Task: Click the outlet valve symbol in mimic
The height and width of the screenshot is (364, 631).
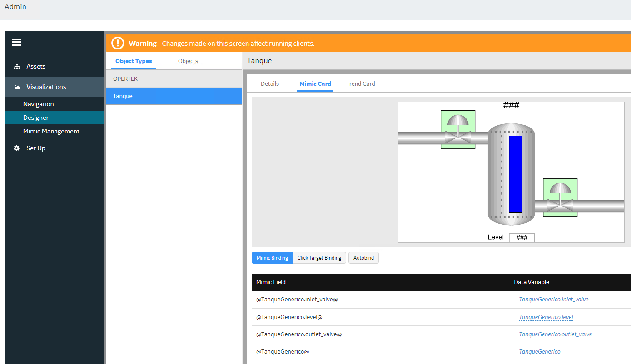Action: (x=560, y=197)
